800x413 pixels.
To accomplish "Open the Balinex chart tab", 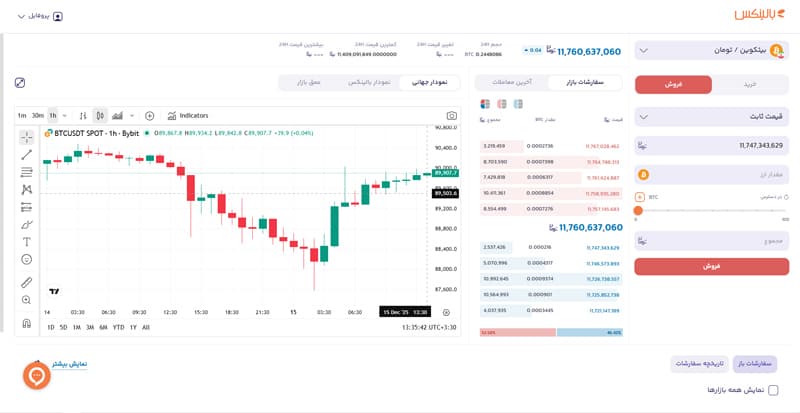I will [x=369, y=83].
